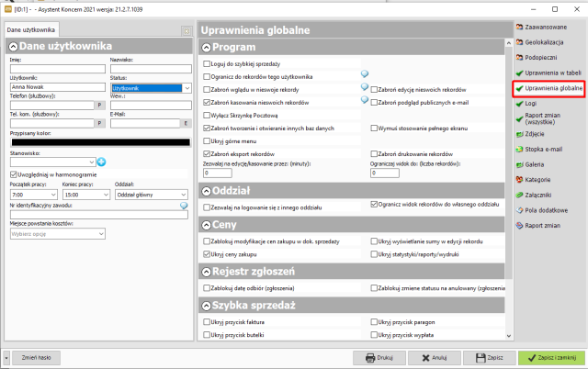Click the application icon in title bar
The image size is (588, 369).
point(8,9)
